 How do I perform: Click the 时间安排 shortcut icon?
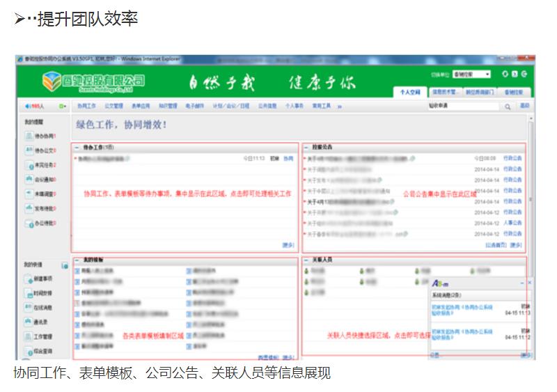(28, 293)
